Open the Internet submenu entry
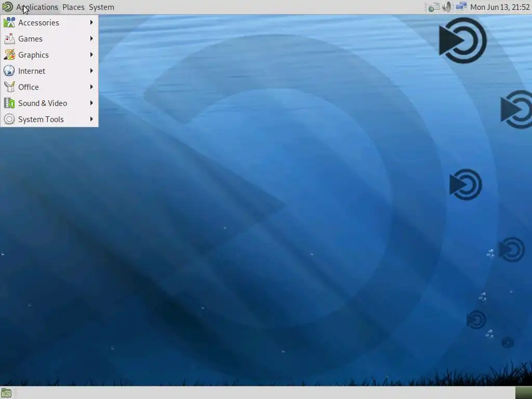Image resolution: width=532 pixels, height=399 pixels. (x=49, y=71)
